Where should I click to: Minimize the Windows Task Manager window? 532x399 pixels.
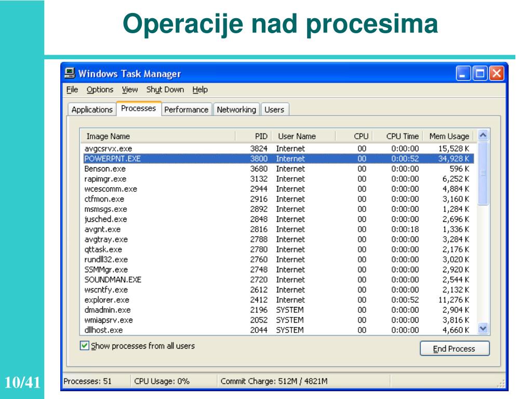coord(463,73)
